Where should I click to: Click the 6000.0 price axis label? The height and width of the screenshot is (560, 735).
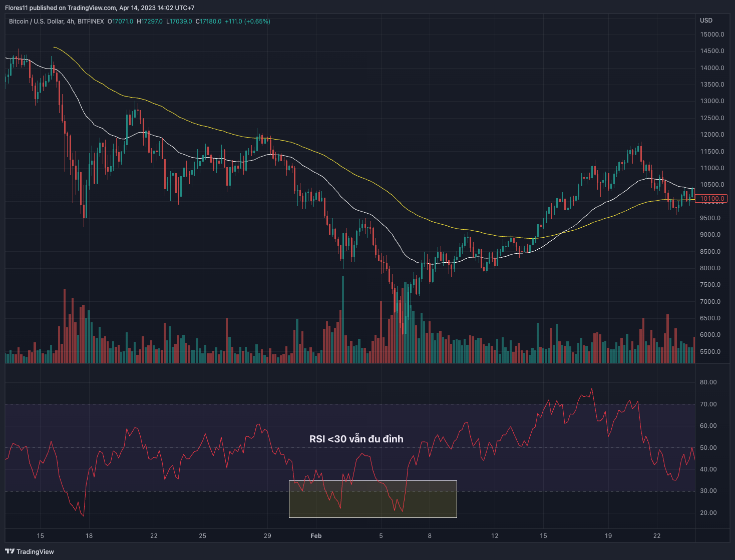point(710,335)
